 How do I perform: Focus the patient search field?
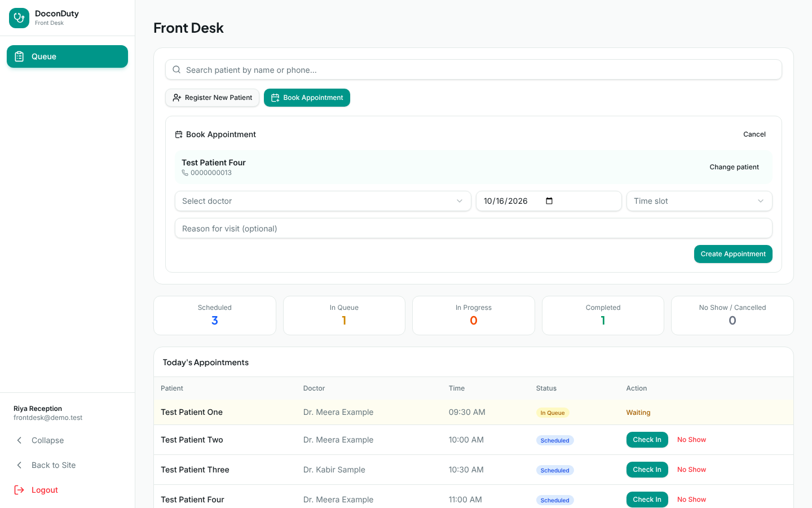click(x=474, y=69)
